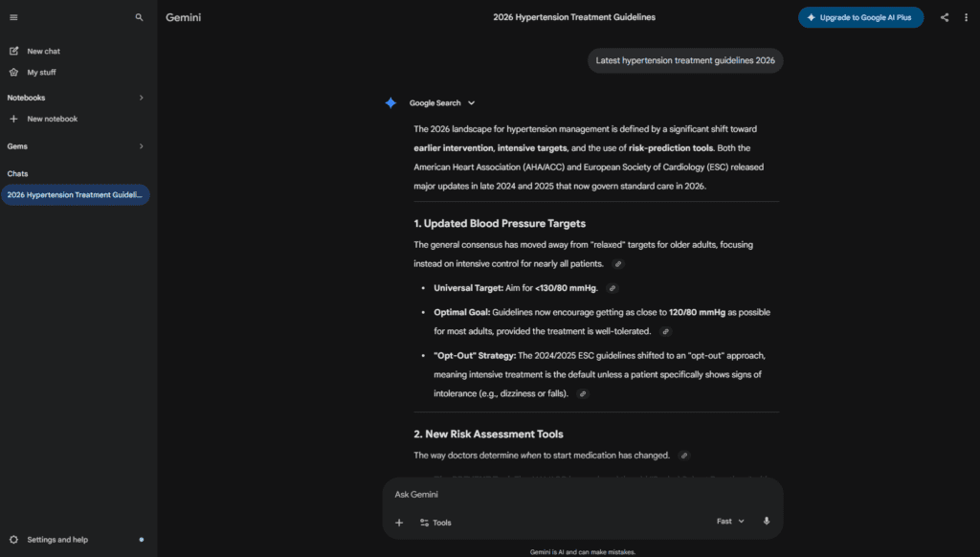This screenshot has width=980, height=557.
Task: Click the plus add-files icon in prompt box
Action: pos(399,523)
